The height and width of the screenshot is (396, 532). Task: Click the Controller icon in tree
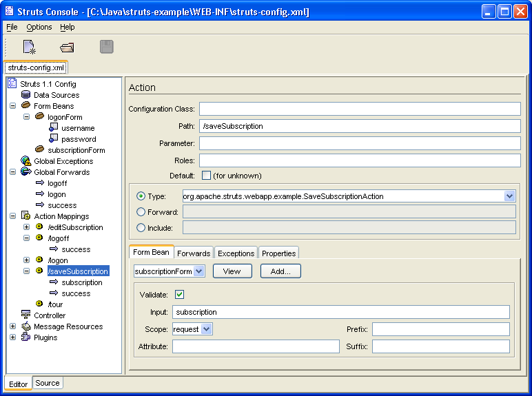(25, 315)
